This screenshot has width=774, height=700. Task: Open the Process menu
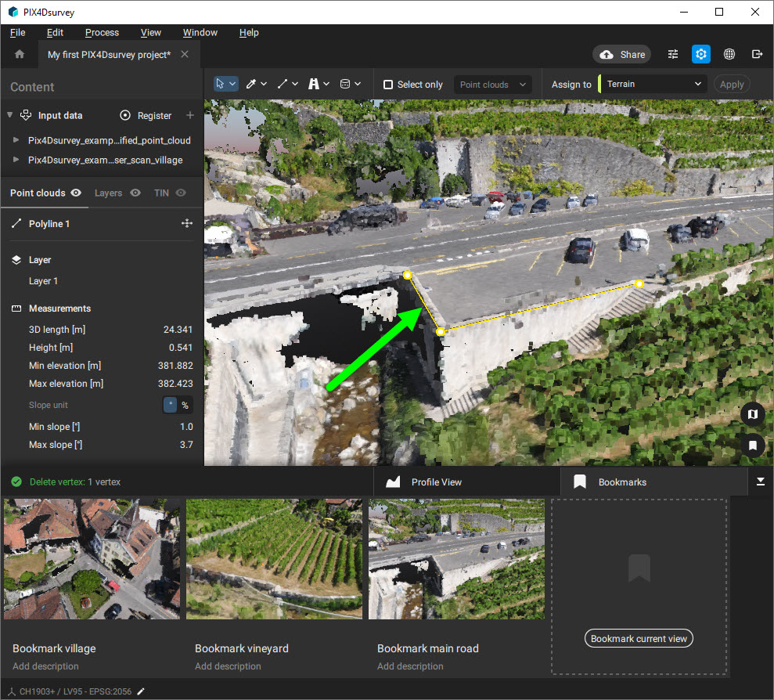[x=102, y=32]
